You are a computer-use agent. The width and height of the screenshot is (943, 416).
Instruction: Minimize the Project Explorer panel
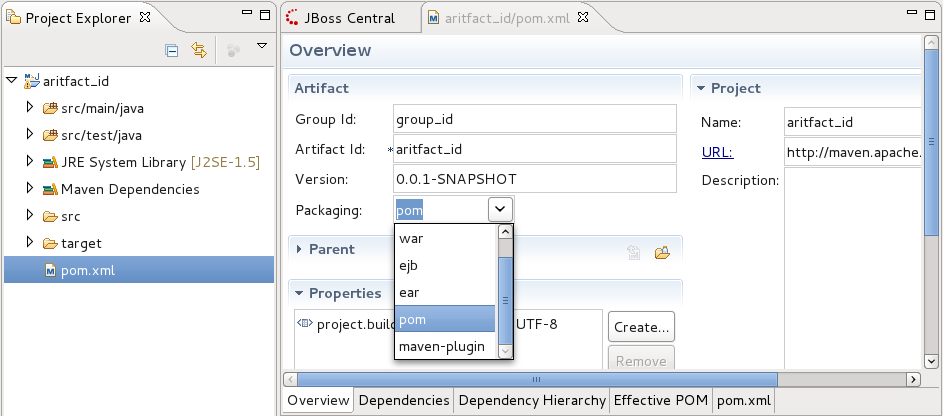[x=247, y=13]
